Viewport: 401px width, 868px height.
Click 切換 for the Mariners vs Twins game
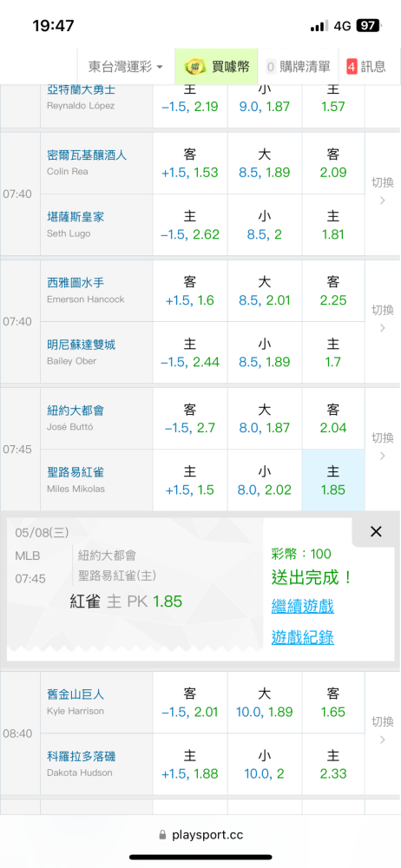pos(382,319)
